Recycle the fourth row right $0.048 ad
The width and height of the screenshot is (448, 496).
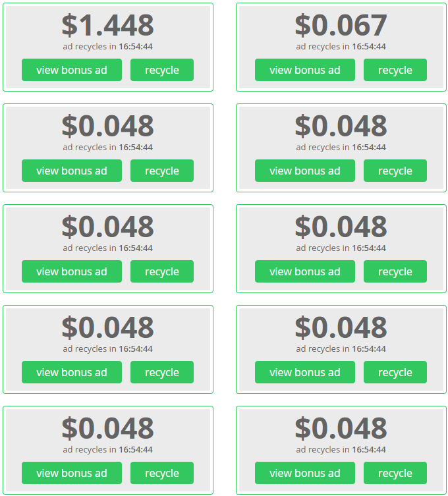point(395,372)
